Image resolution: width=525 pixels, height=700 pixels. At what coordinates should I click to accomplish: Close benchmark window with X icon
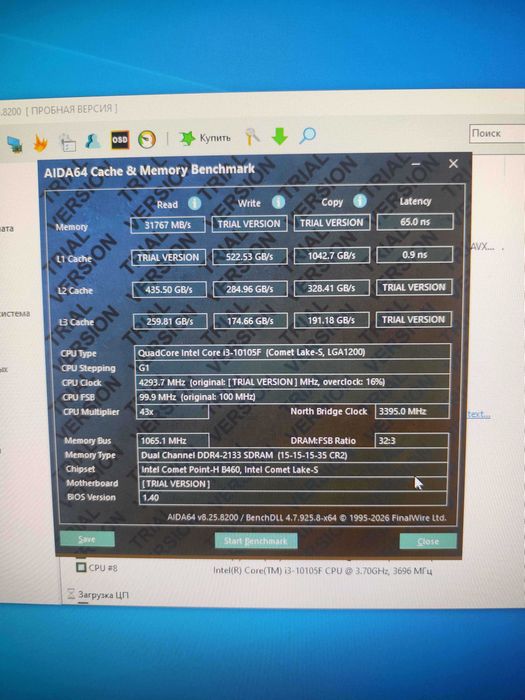click(x=453, y=164)
